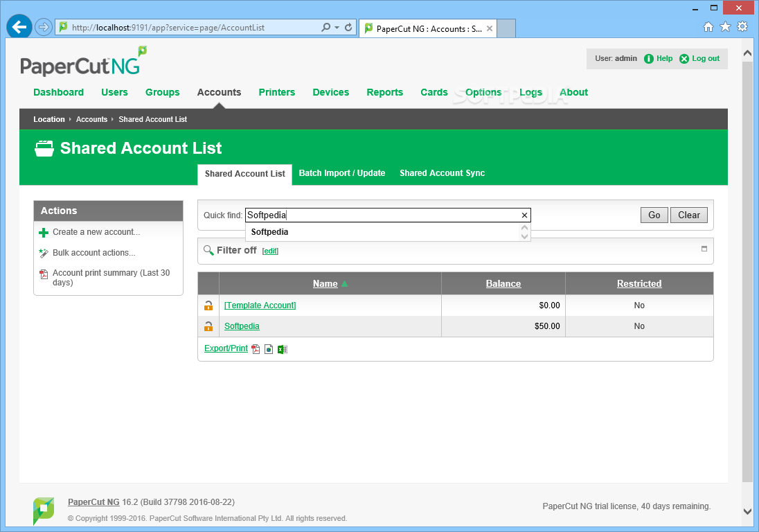Click the browser home icon

tap(708, 26)
